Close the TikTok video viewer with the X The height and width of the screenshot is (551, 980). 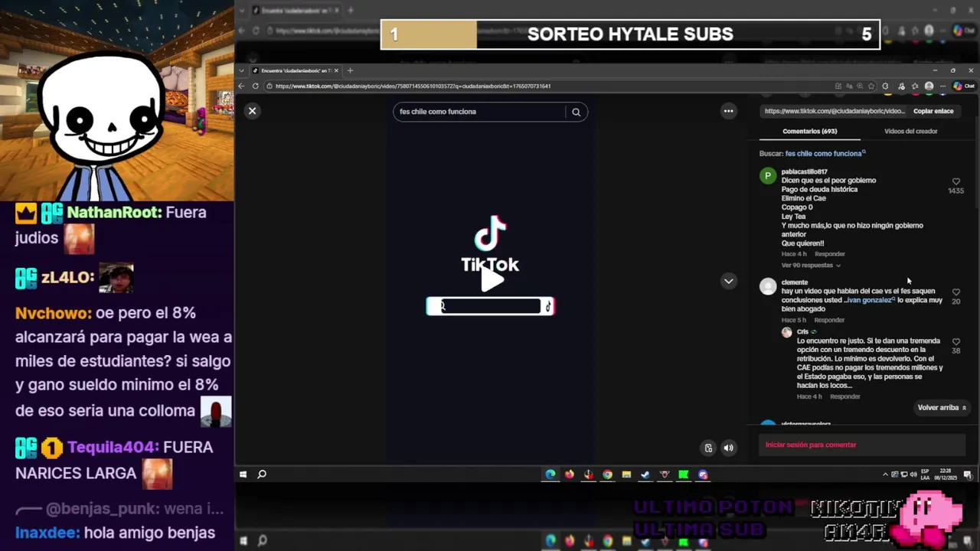pyautogui.click(x=252, y=111)
